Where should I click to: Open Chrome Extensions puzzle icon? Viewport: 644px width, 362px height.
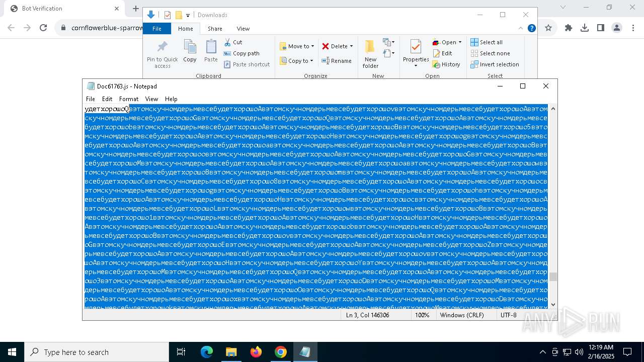coord(569,28)
